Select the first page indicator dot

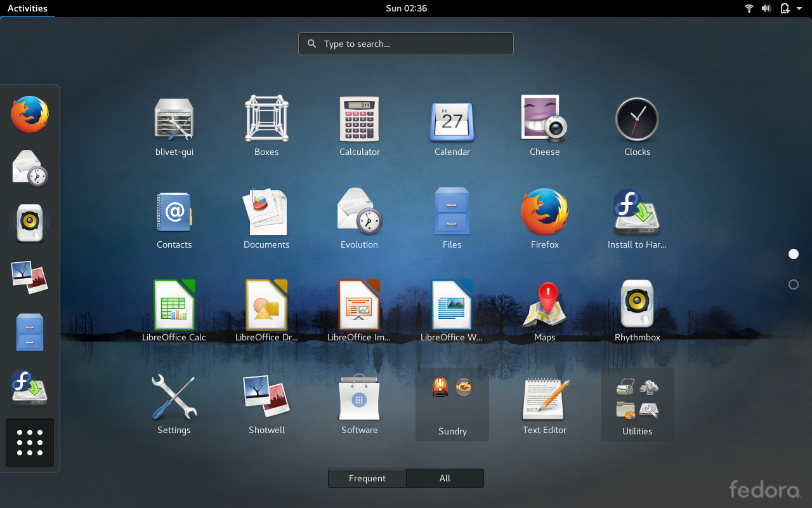793,254
